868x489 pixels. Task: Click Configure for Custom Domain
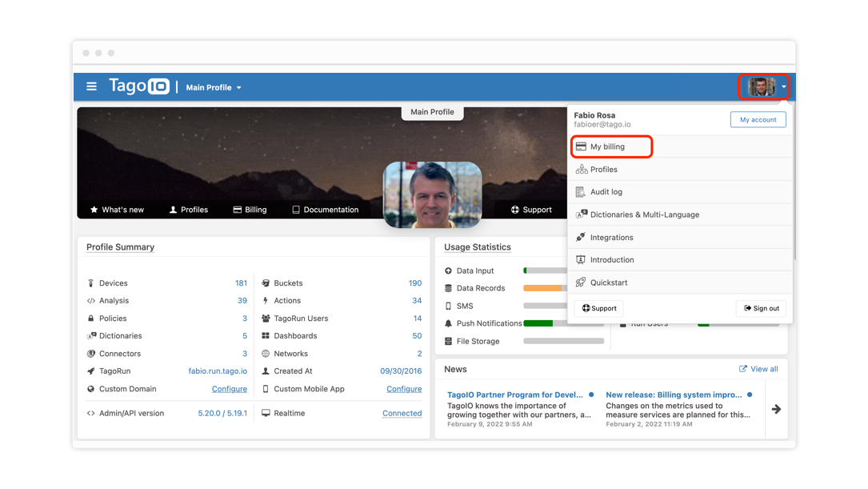click(229, 389)
